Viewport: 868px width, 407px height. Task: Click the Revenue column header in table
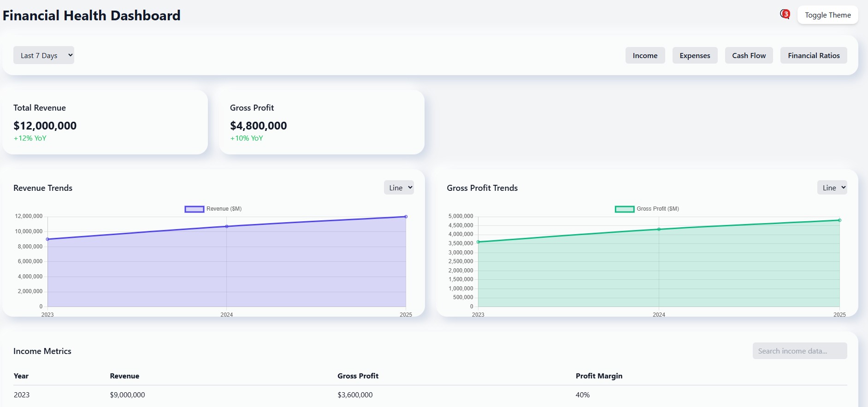point(124,376)
